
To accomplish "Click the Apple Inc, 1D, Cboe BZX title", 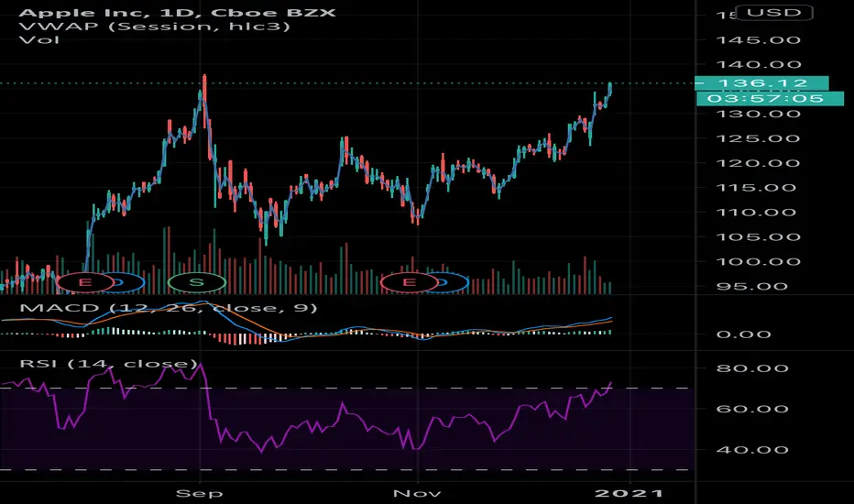I will click(178, 13).
